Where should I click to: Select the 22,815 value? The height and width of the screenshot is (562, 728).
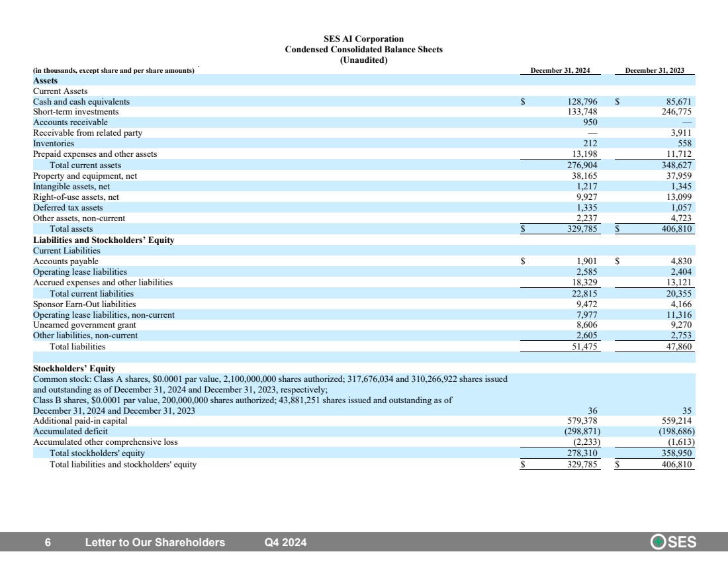tap(584, 294)
